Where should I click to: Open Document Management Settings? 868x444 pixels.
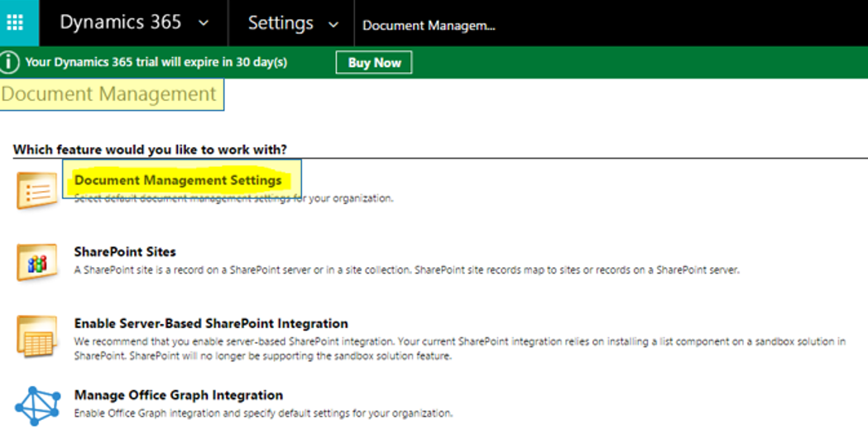pos(178,180)
